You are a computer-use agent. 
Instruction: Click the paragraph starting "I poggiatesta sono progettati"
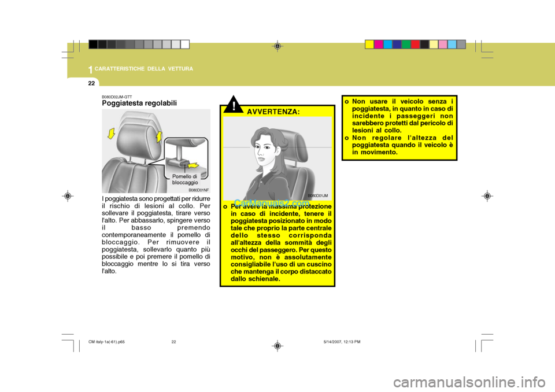[x=156, y=235]
